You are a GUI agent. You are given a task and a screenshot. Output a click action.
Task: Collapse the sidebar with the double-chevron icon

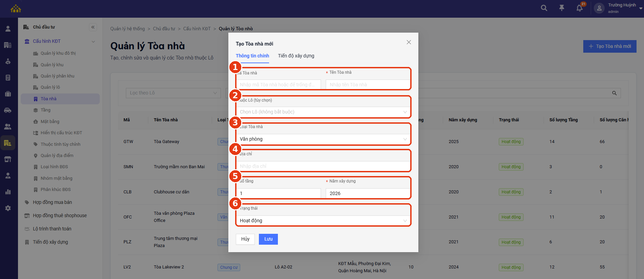tap(93, 27)
